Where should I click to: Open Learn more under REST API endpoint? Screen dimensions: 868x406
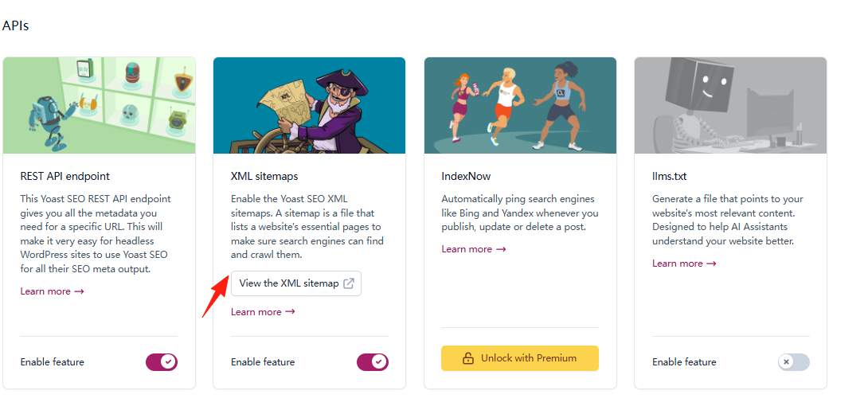52,291
